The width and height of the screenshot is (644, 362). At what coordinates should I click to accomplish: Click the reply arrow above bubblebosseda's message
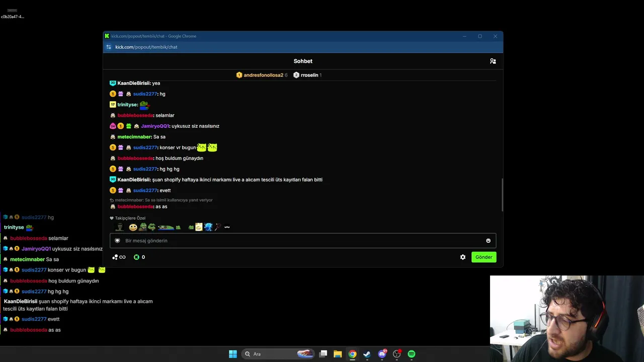[x=112, y=200]
